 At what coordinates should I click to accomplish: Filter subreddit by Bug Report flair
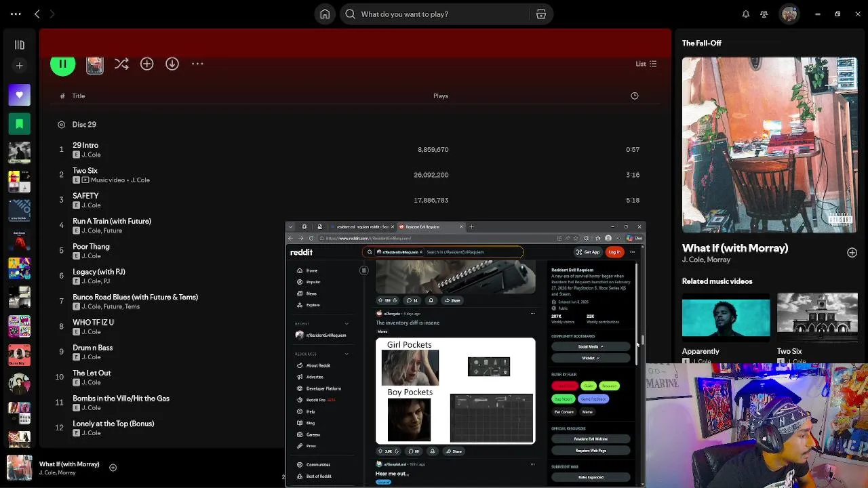coord(564,399)
